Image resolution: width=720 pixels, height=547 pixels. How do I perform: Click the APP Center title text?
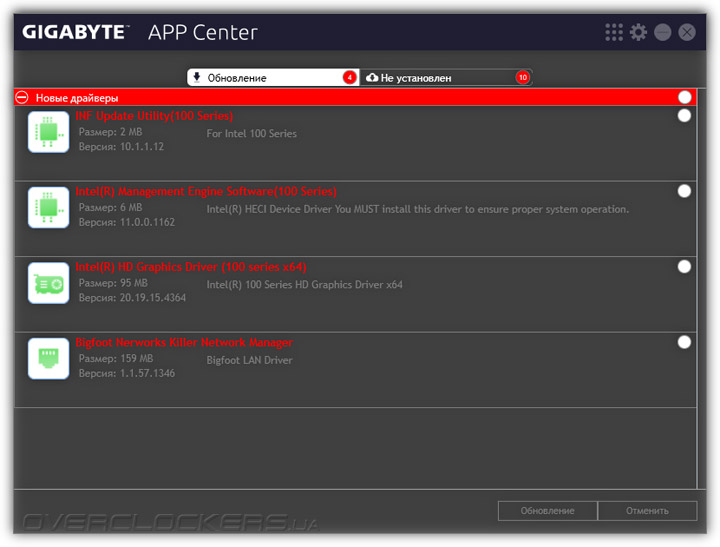(x=202, y=33)
